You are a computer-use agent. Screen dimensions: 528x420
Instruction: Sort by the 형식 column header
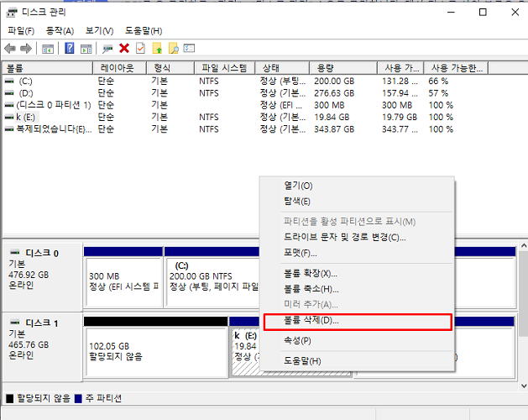point(170,68)
